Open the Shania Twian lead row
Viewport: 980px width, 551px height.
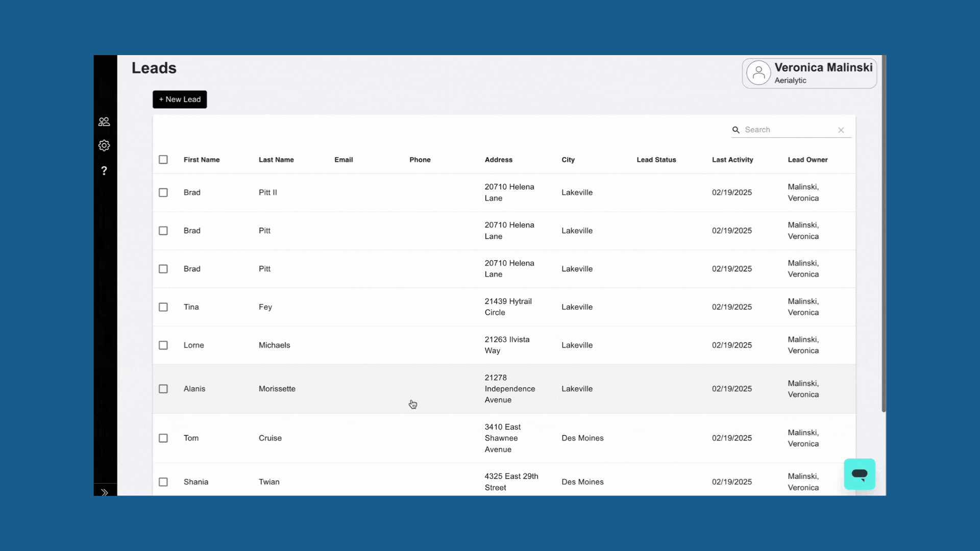click(x=504, y=482)
